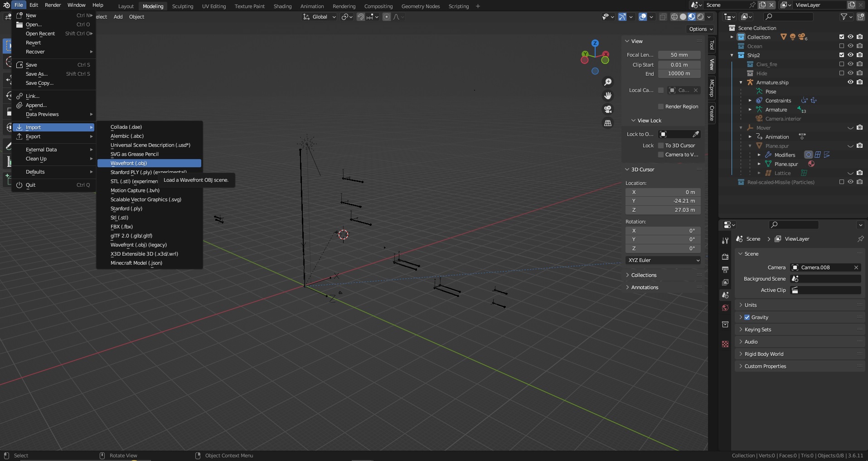Viewport: 868px width, 461px height.
Task: Click the pan hand viewport icon
Action: [x=608, y=96]
